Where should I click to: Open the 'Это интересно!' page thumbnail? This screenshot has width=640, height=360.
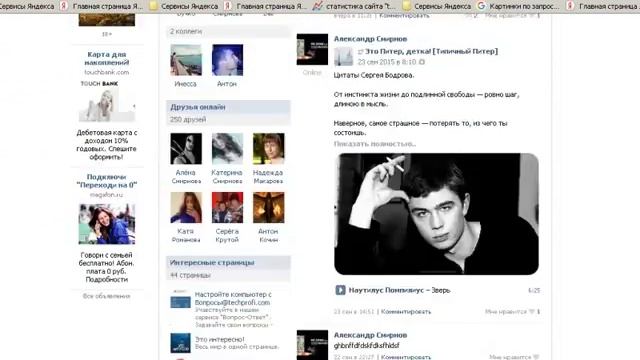[180, 343]
